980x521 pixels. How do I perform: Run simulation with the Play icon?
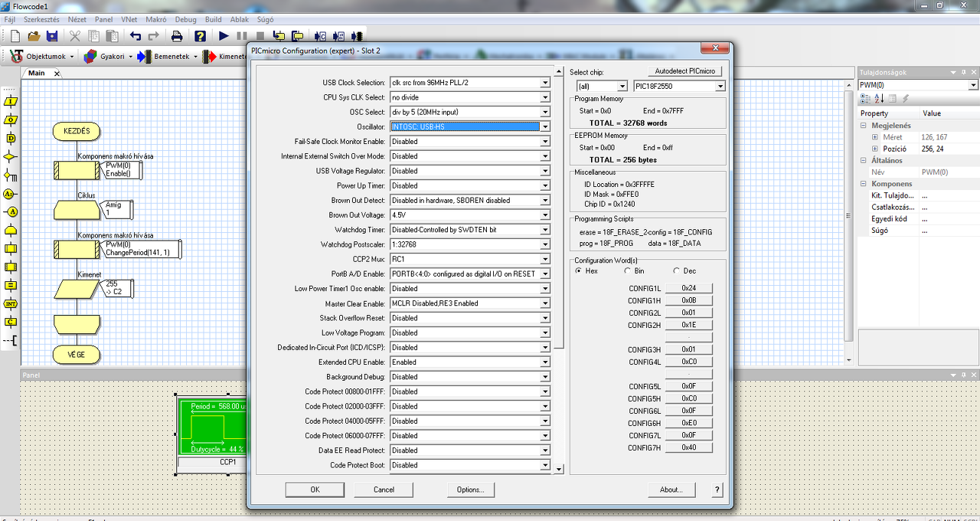pyautogui.click(x=224, y=36)
